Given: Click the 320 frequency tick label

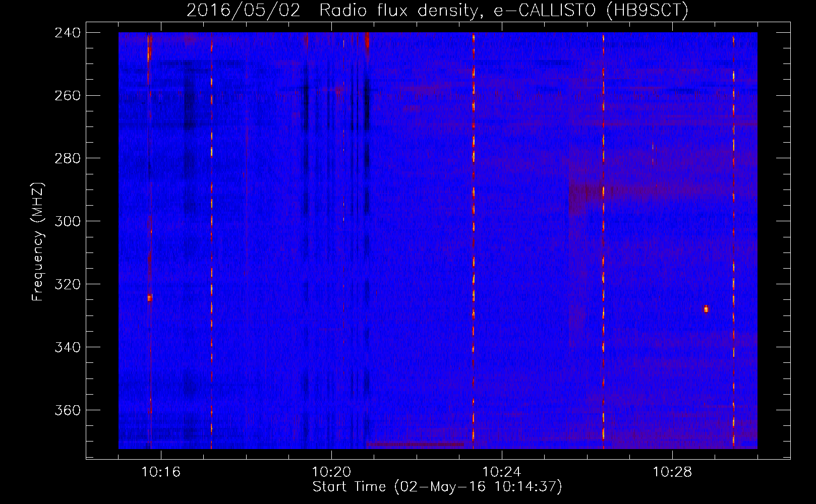Looking at the screenshot, I should [x=67, y=285].
